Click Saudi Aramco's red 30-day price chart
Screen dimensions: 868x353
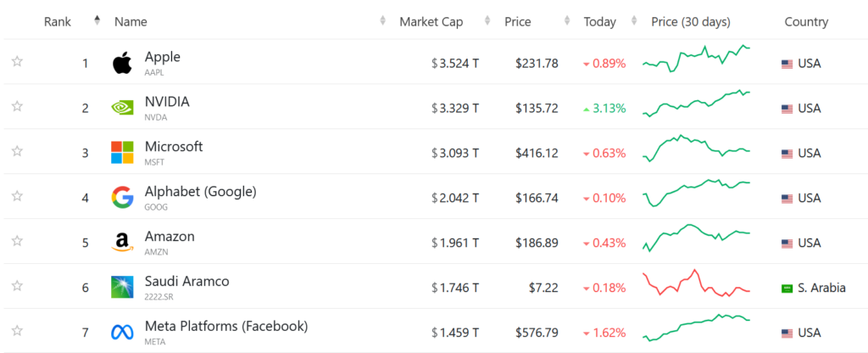tap(697, 283)
